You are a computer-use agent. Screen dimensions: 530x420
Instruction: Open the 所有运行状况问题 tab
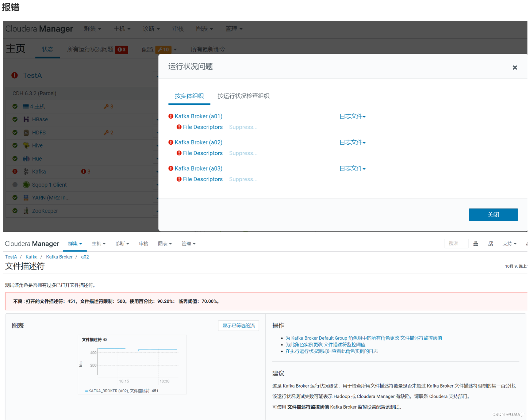[97, 49]
